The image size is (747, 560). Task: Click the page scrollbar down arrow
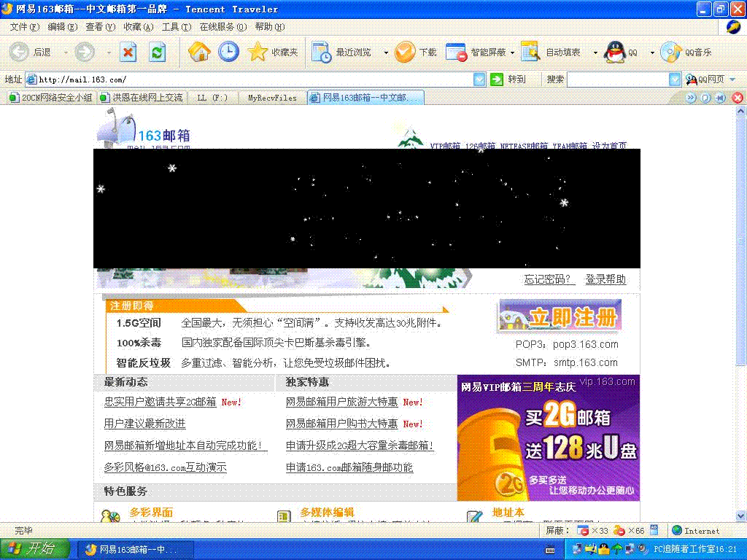[740, 516]
